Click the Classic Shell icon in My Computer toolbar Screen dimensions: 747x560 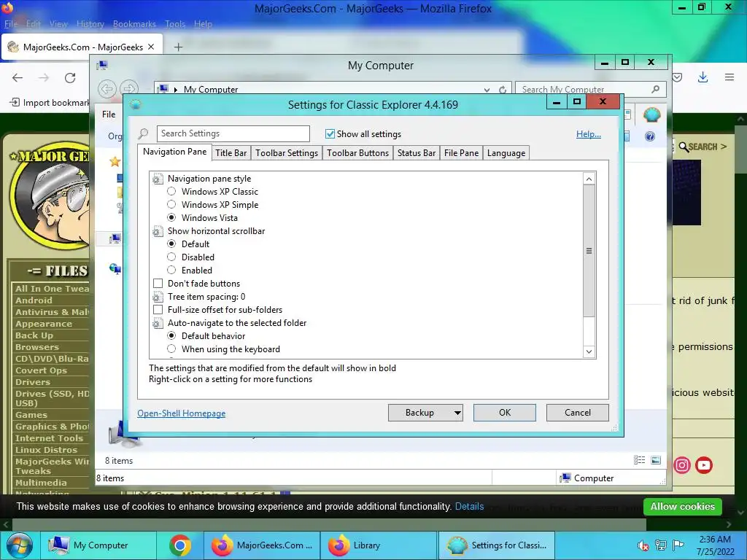point(651,114)
